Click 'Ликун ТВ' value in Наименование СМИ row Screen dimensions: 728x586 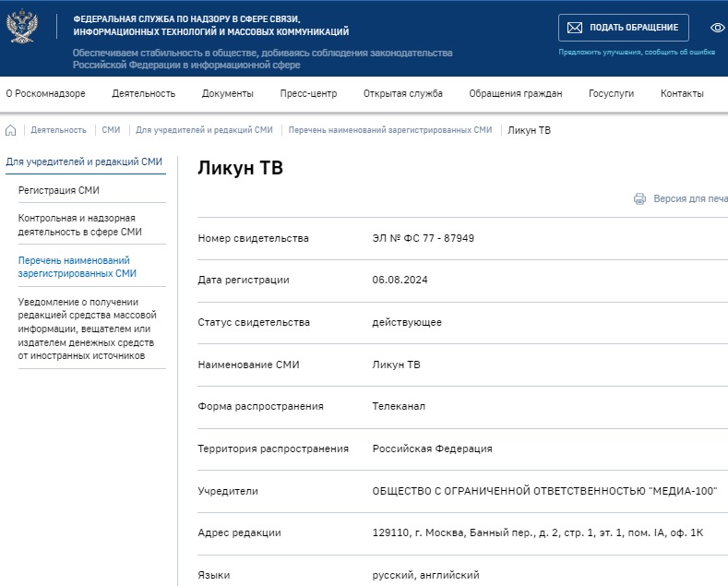tap(396, 365)
